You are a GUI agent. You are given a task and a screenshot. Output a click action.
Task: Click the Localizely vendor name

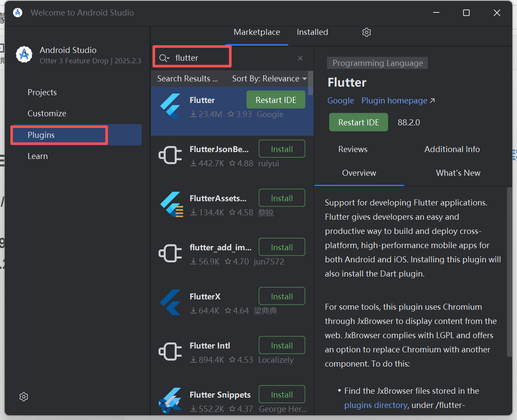tap(276, 360)
